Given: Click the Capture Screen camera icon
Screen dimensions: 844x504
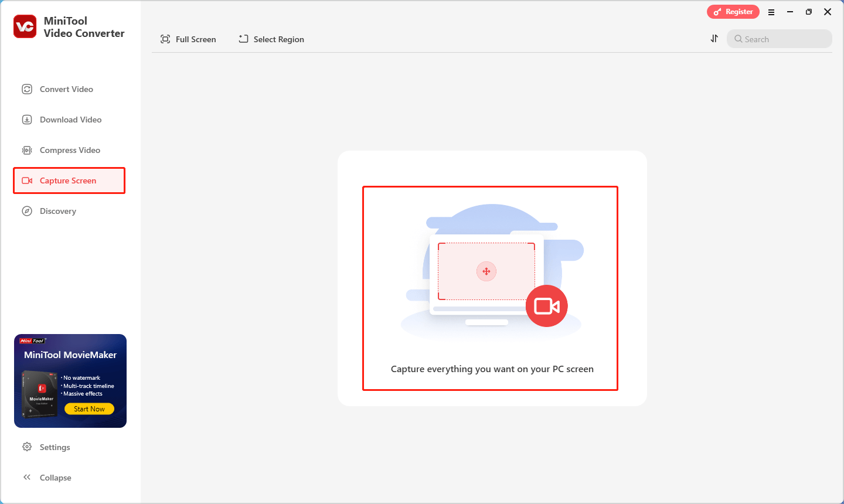Looking at the screenshot, I should 27,181.
